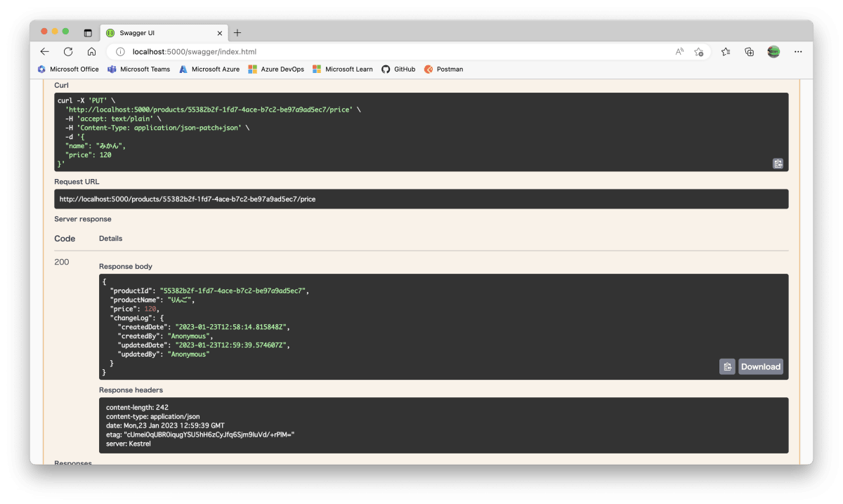Click the accept: text/plain line in curl
This screenshot has height=504, width=843.
[x=113, y=119]
